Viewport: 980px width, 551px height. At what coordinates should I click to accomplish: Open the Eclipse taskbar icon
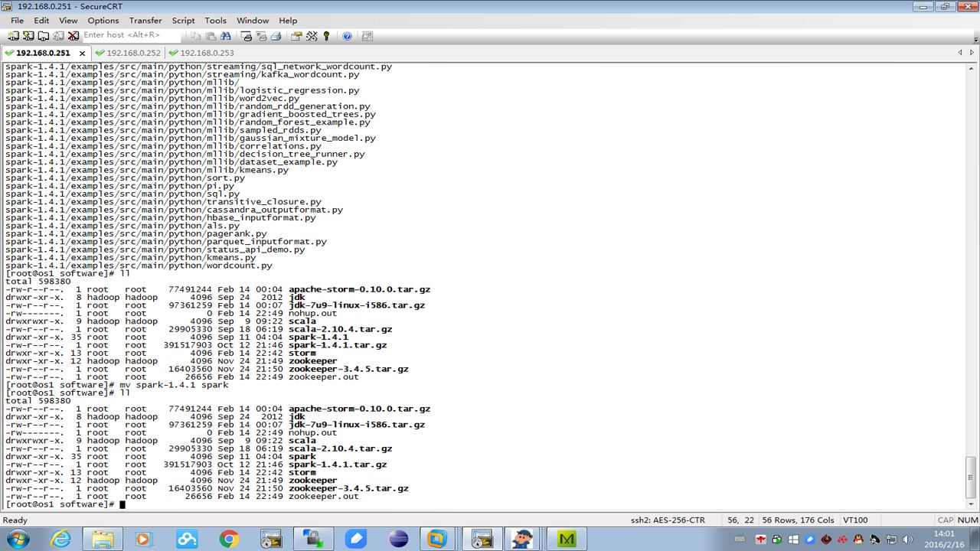point(398,539)
